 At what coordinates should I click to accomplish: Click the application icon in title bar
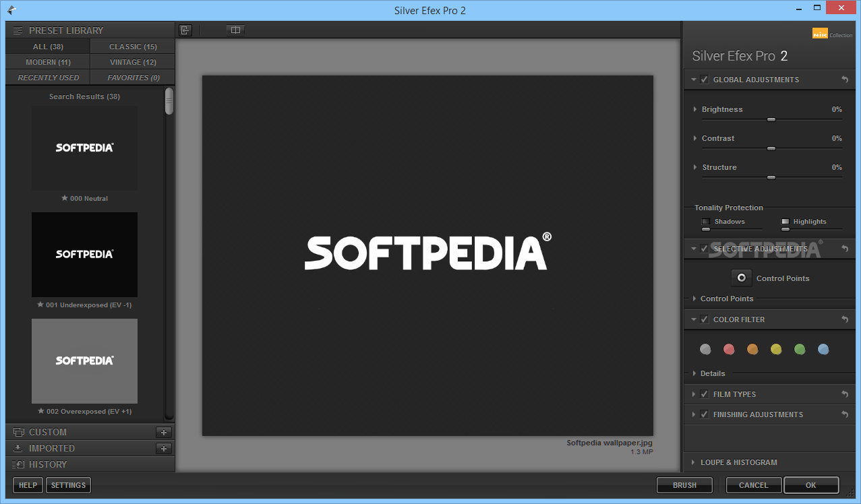coord(11,10)
